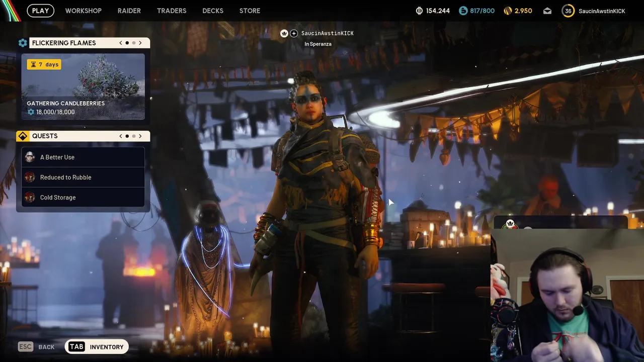Click the crown party leader icon

point(284,33)
